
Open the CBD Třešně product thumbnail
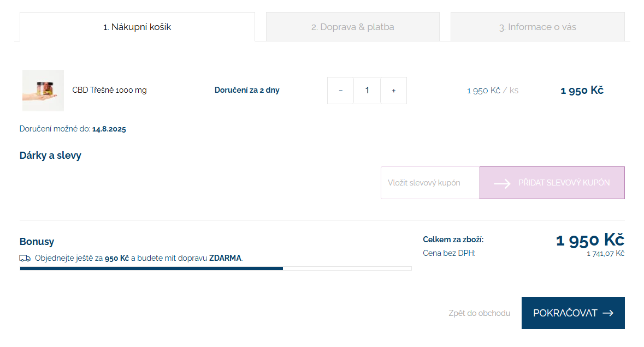(43, 91)
